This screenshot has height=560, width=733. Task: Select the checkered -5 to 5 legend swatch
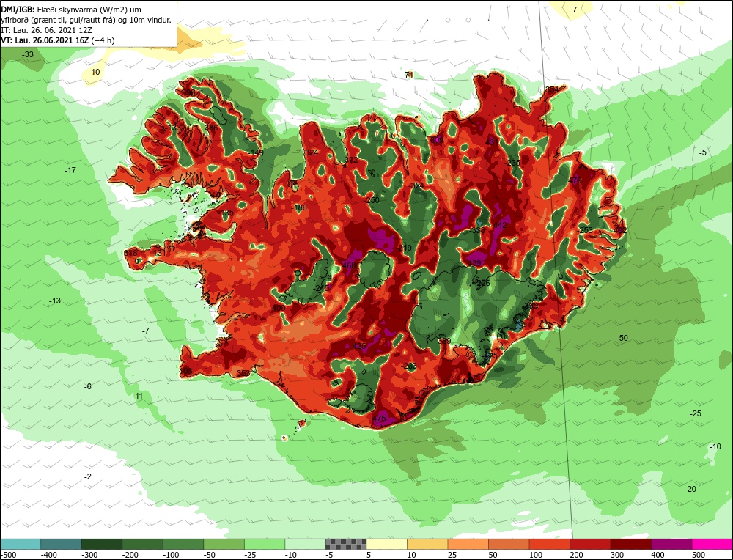coord(346,544)
